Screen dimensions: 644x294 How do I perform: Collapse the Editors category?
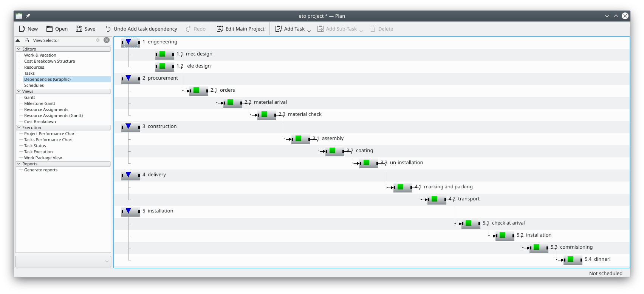(19, 49)
